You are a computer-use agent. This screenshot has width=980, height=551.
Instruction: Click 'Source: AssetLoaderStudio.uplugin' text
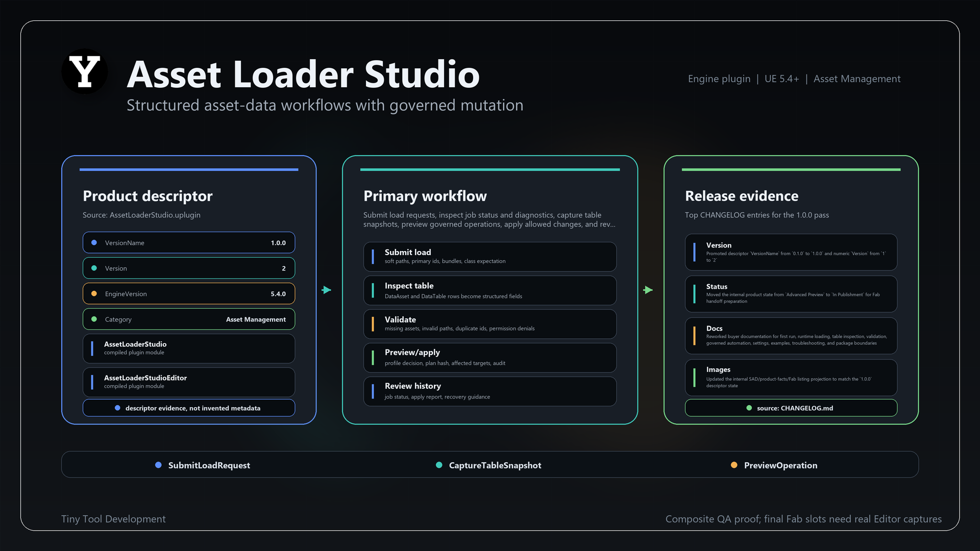(141, 215)
